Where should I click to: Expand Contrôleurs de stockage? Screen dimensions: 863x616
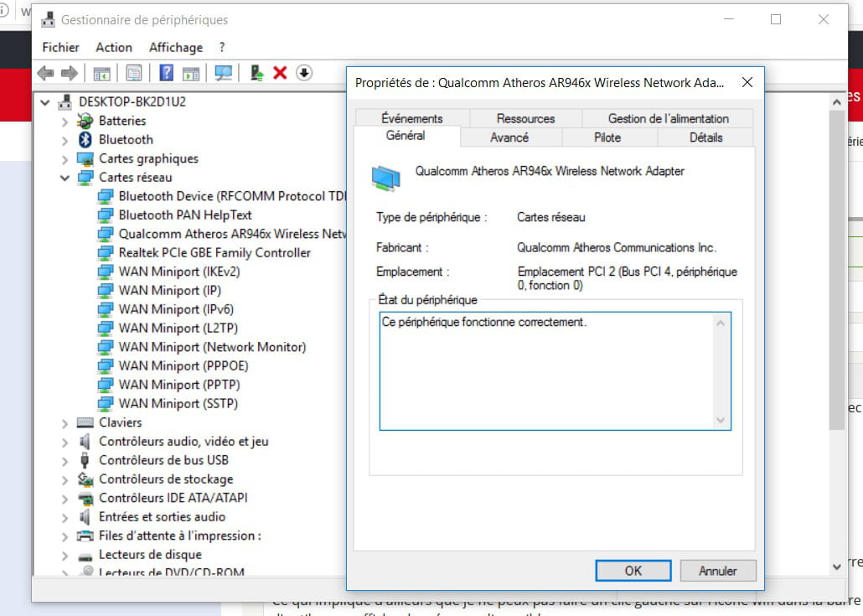point(65,479)
